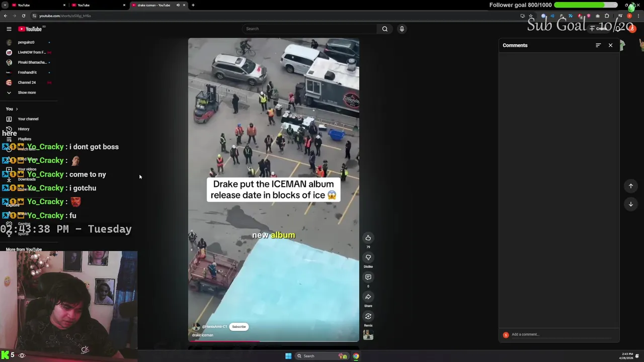Open Chrome from the Windows taskbar
This screenshot has height=362, width=644.
[356, 356]
